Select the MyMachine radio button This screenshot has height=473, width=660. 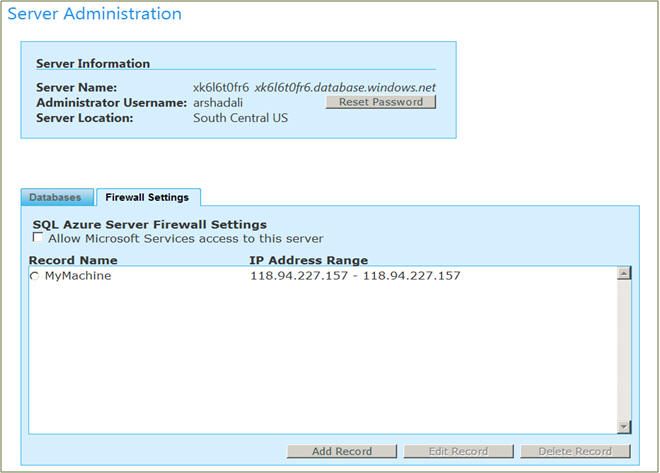(x=35, y=276)
